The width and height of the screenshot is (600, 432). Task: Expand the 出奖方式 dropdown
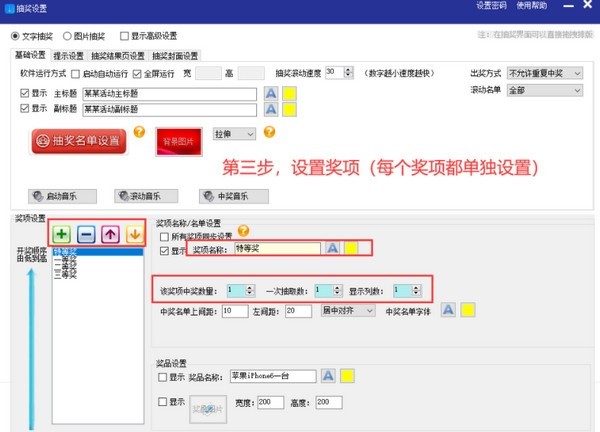545,73
